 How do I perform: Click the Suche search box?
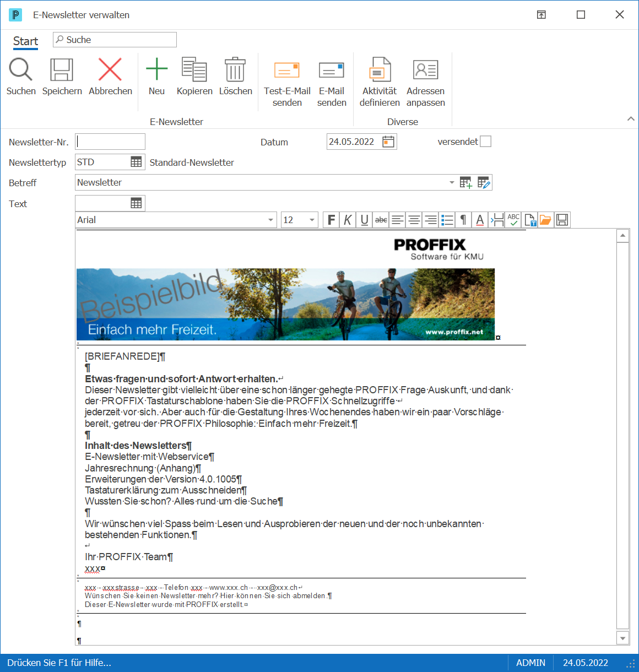(115, 40)
